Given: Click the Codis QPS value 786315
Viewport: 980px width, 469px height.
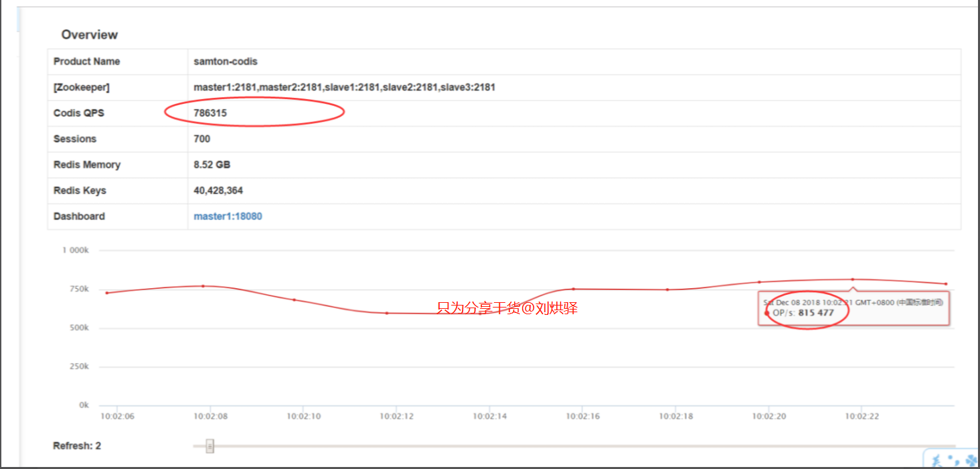Looking at the screenshot, I should coord(210,113).
